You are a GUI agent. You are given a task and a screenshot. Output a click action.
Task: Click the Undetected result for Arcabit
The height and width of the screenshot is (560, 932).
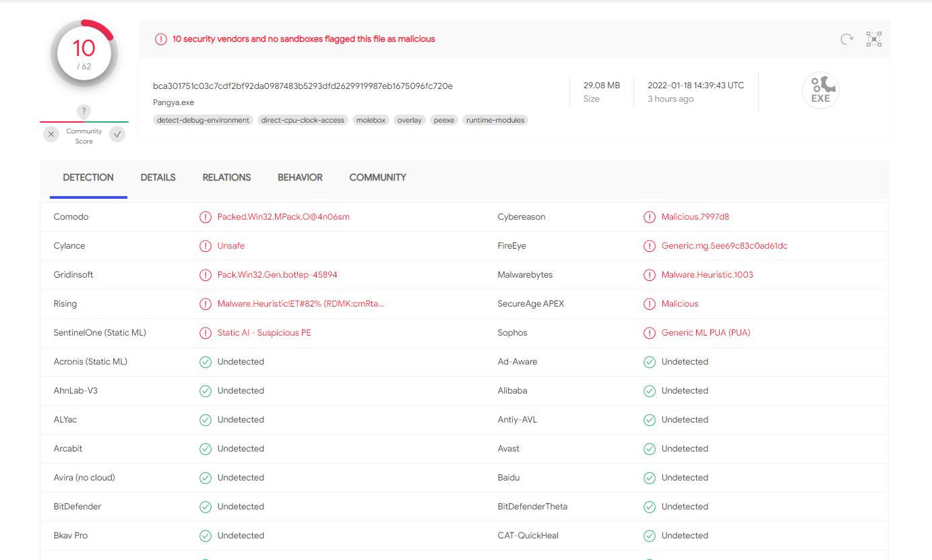(x=241, y=449)
